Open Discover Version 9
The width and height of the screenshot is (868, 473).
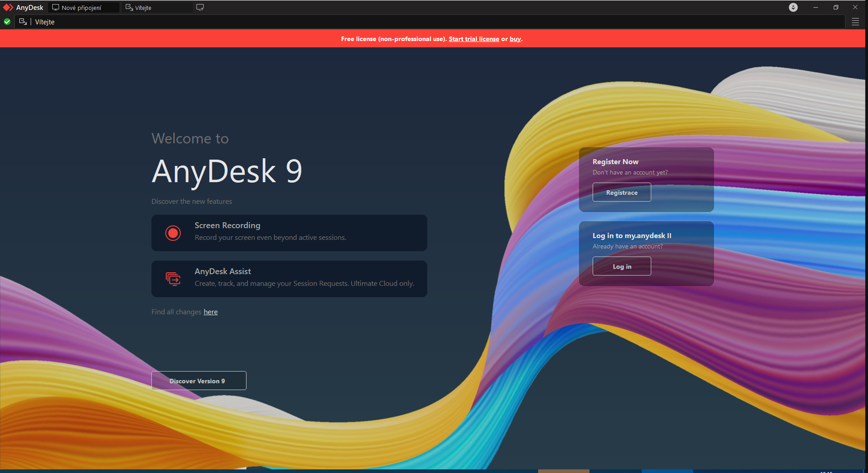click(199, 381)
